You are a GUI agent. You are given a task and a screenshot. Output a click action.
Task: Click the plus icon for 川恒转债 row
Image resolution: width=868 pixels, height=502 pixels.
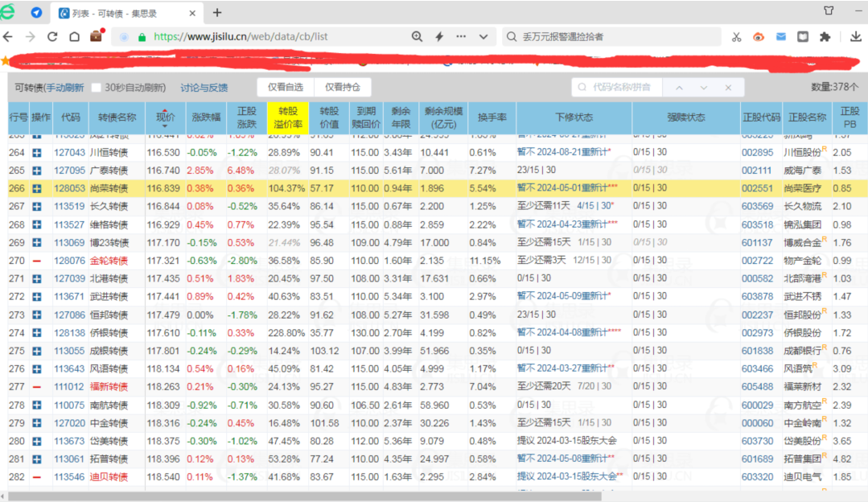coord(37,153)
